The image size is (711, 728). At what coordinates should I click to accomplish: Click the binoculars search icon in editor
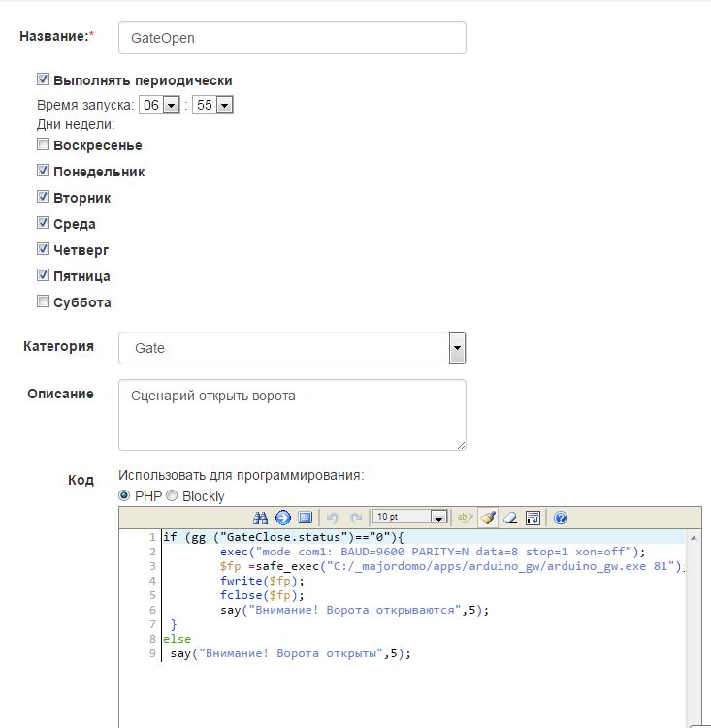click(260, 518)
